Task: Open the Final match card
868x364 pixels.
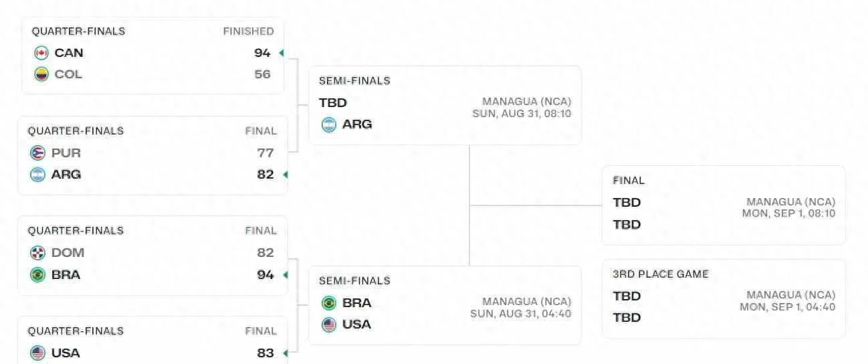Action: 724,205
